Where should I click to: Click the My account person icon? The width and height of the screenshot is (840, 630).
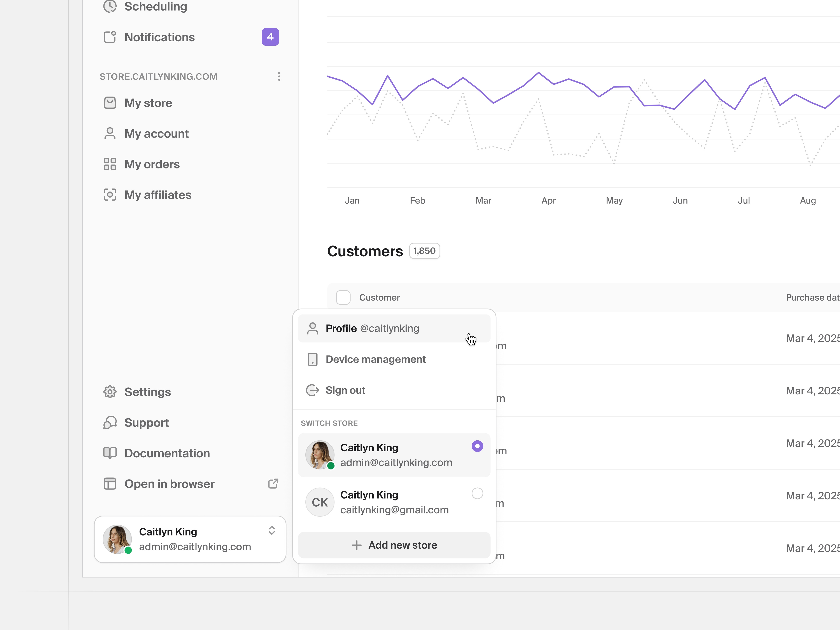(x=110, y=133)
